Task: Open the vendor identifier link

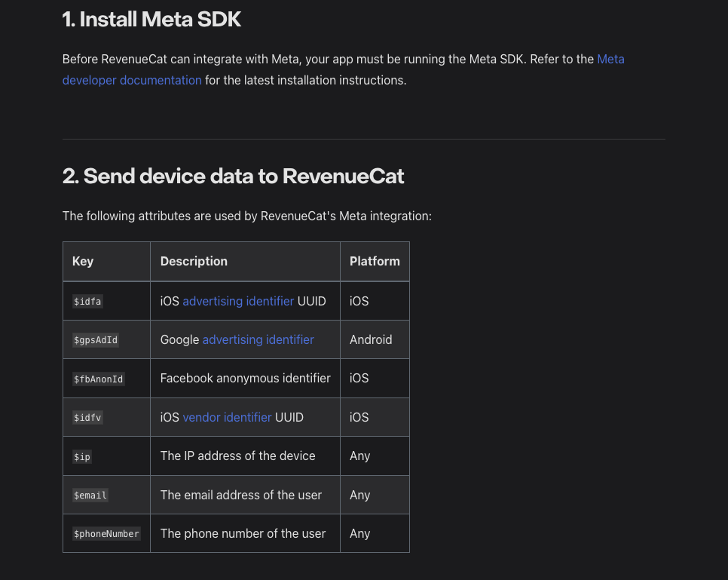Action: 227,417
